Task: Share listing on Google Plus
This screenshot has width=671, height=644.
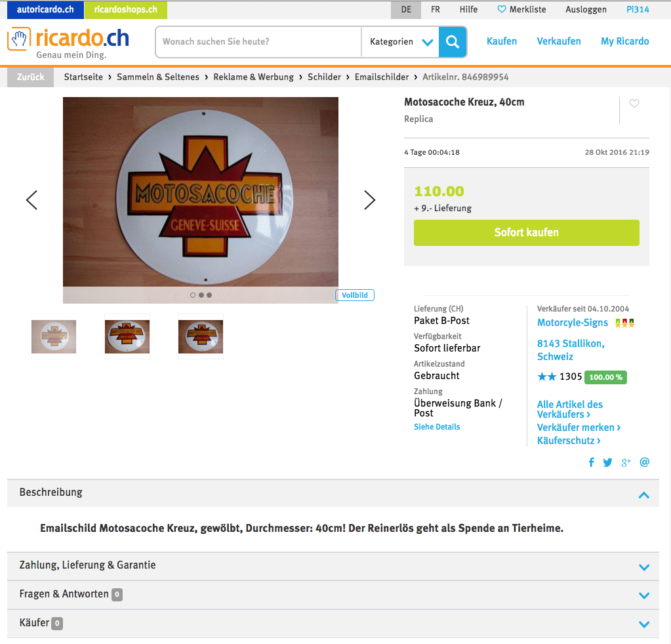Action: pos(626,462)
